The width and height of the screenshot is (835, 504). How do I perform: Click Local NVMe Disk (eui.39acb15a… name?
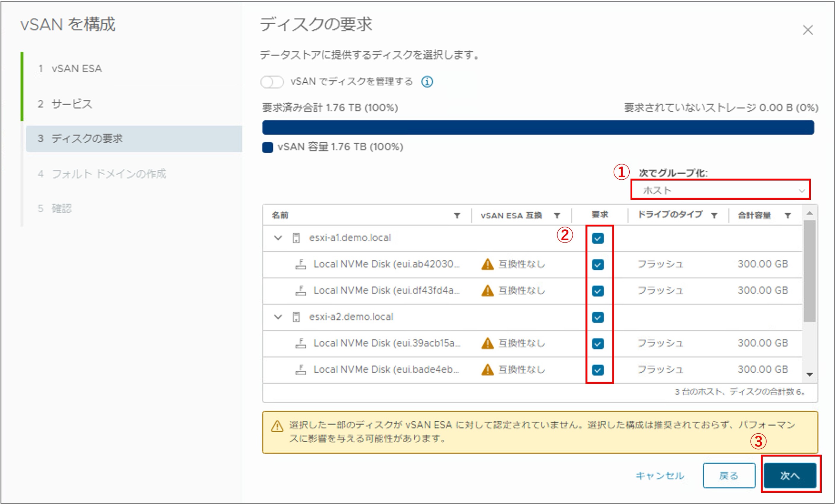click(387, 343)
